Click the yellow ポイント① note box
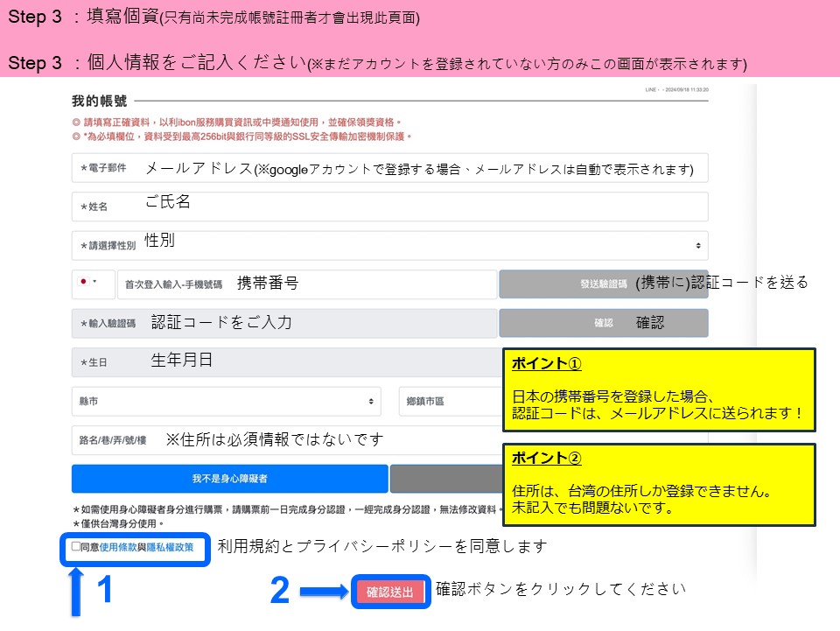 658,389
